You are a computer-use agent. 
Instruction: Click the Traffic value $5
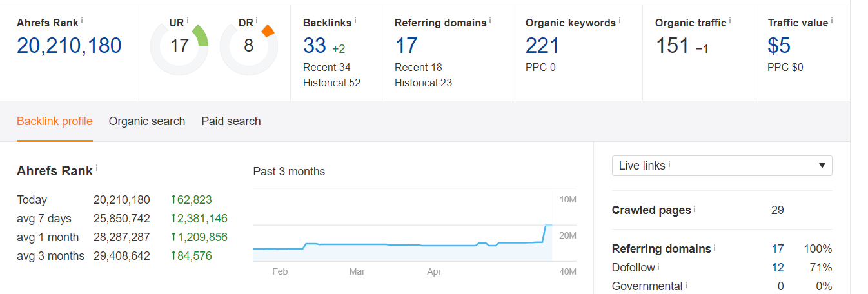coord(779,46)
